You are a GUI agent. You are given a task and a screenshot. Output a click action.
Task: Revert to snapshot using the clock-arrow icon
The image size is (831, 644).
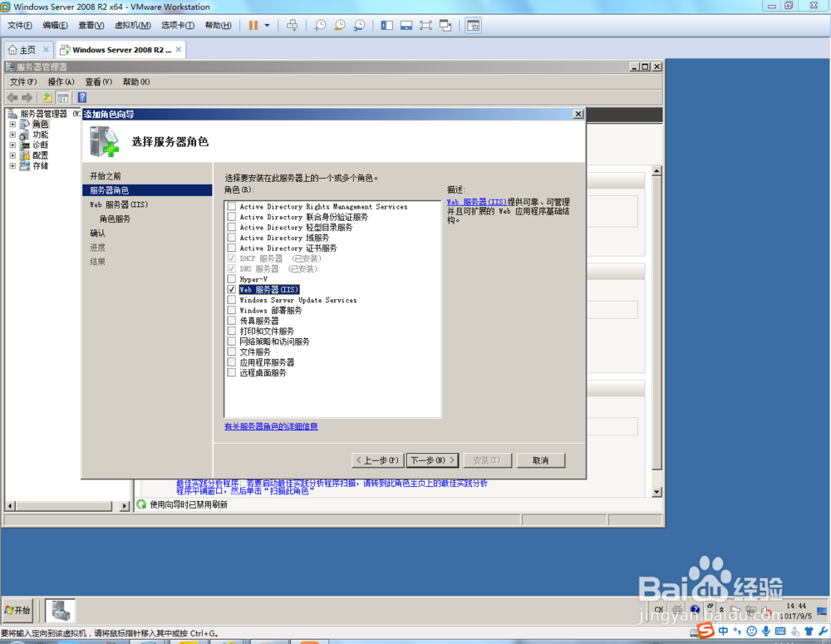pyautogui.click(x=339, y=26)
